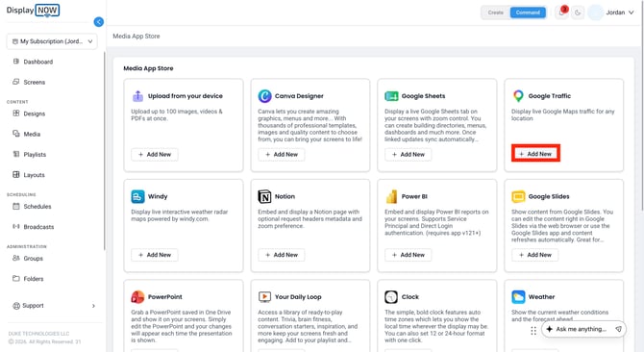Click the Ask me anything input
The image size is (644, 352).
click(581, 329)
